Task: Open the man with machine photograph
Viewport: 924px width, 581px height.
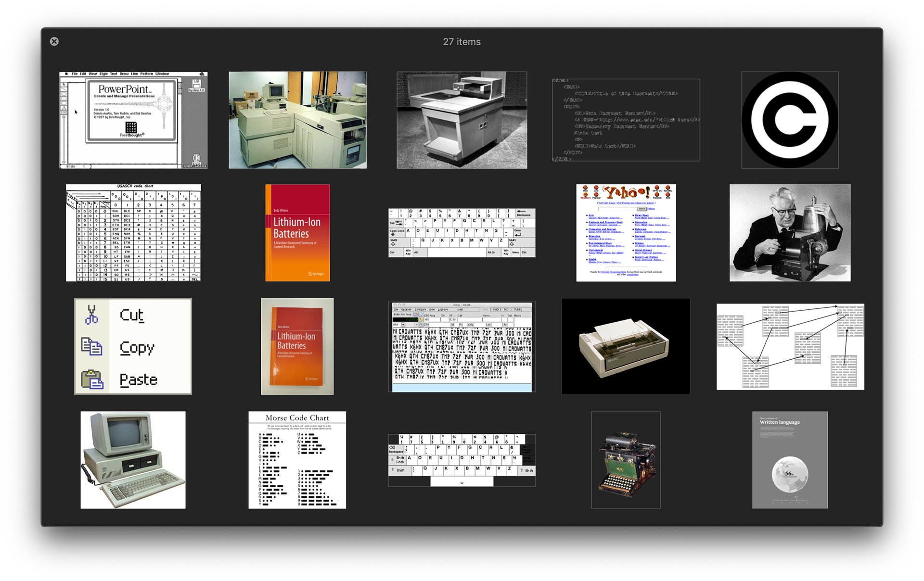Action: [790, 233]
